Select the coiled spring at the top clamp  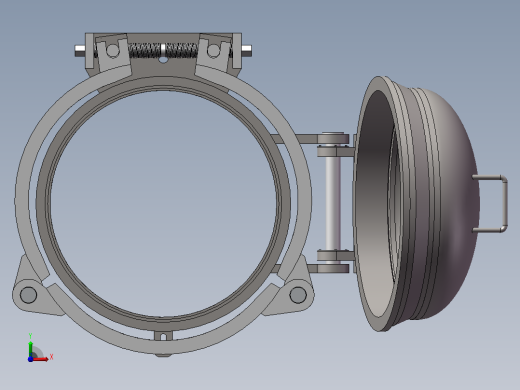click(163, 50)
